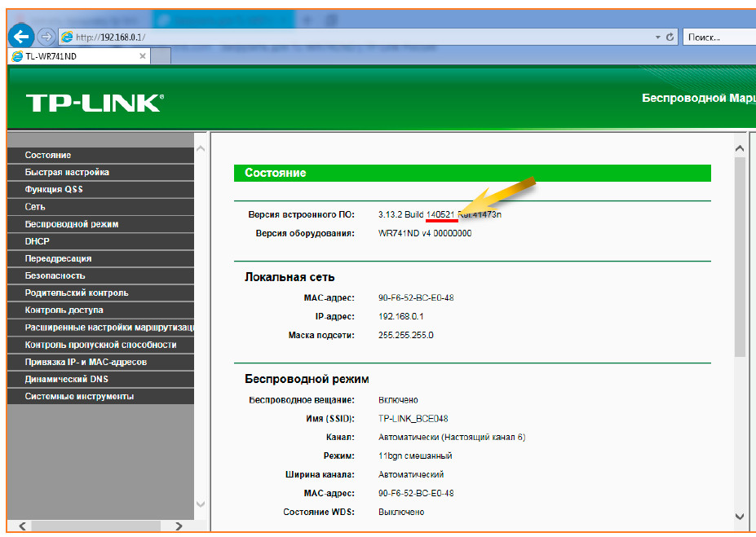Click main content scroll down arrow

[740, 516]
